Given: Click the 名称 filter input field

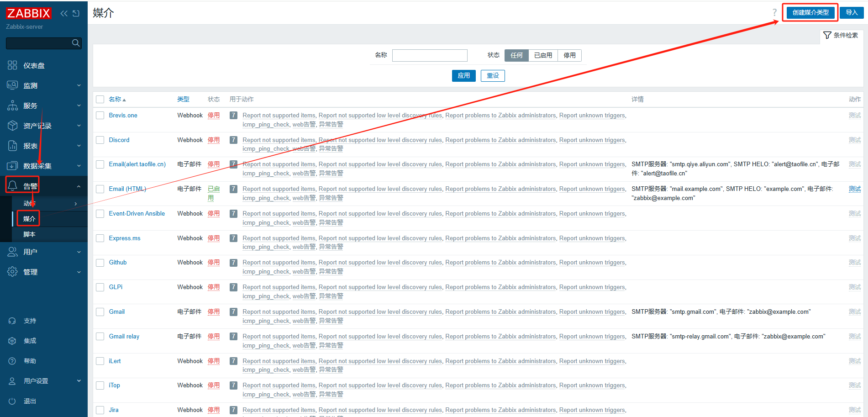Looking at the screenshot, I should (430, 55).
